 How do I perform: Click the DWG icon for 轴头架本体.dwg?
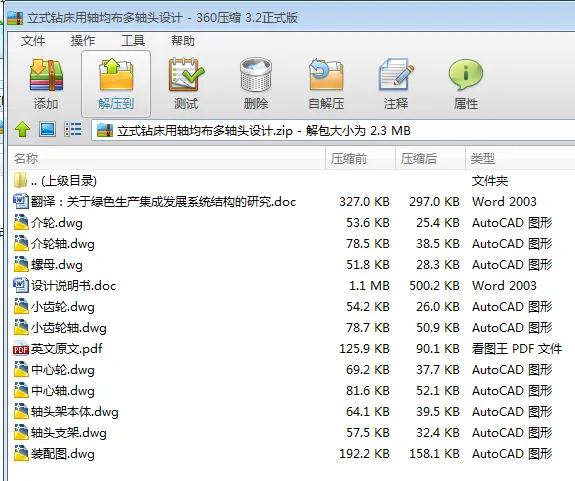[x=21, y=411]
